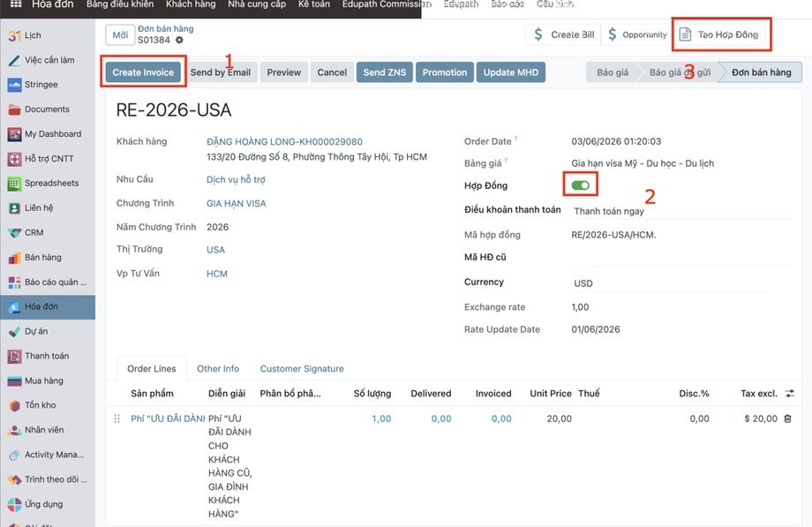Image resolution: width=812 pixels, height=527 pixels.
Task: Click the Cancel button
Action: coord(332,72)
